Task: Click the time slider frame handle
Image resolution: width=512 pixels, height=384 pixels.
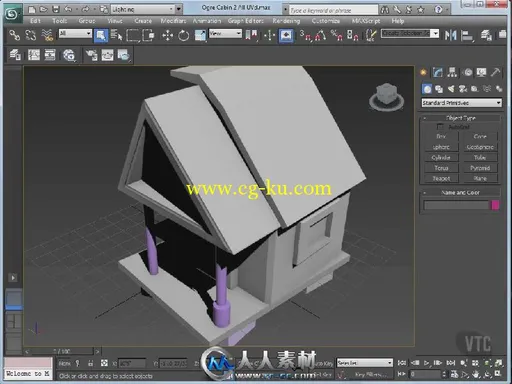Action: pos(62,351)
